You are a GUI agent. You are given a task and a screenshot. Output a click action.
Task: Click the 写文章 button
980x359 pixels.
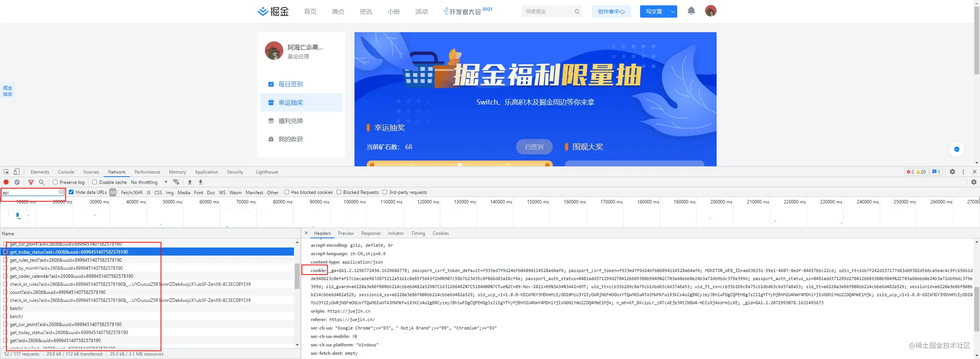pos(654,11)
